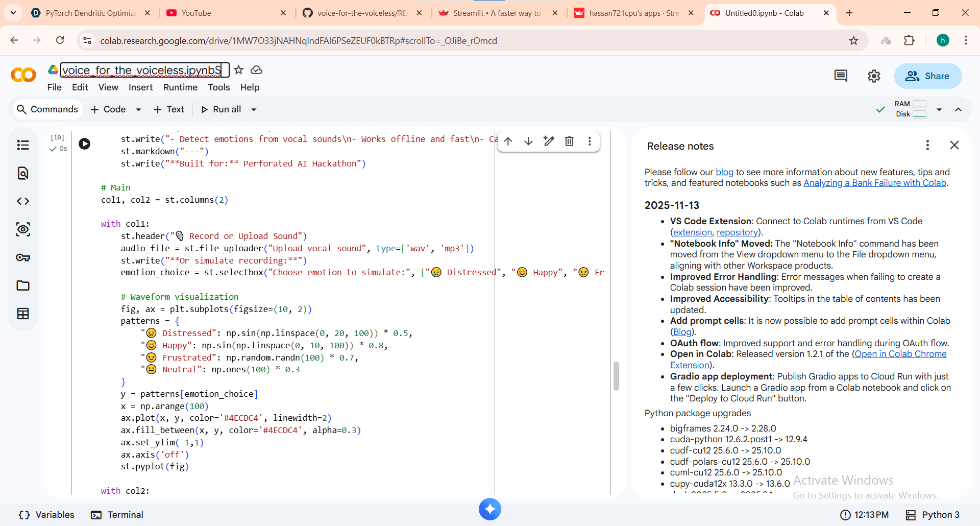Reload the page
980x526 pixels.
pos(60,40)
